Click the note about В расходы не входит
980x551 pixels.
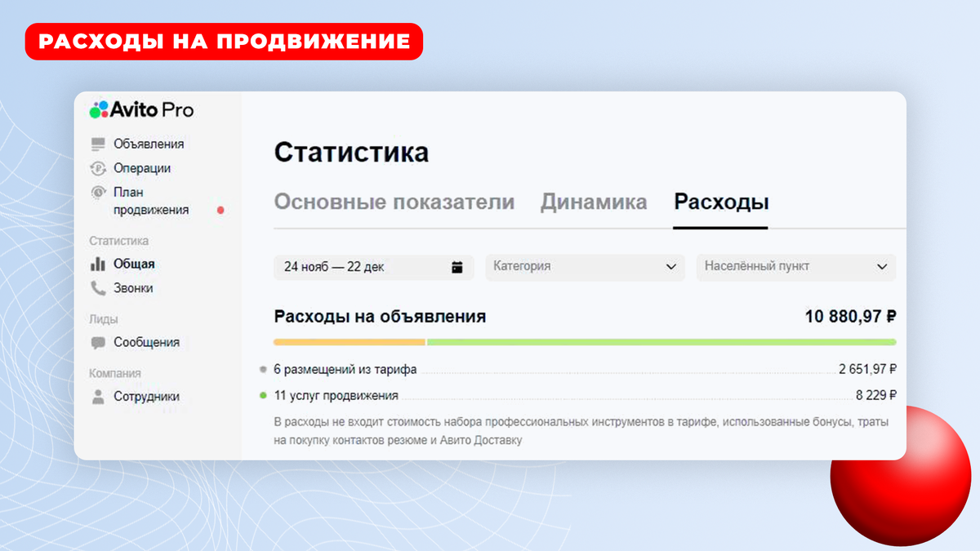click(581, 431)
